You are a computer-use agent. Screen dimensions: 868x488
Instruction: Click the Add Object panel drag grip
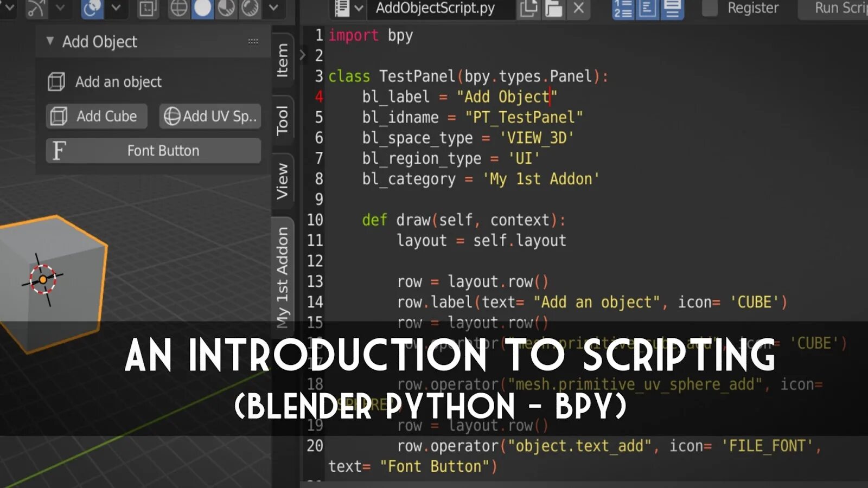(x=253, y=41)
